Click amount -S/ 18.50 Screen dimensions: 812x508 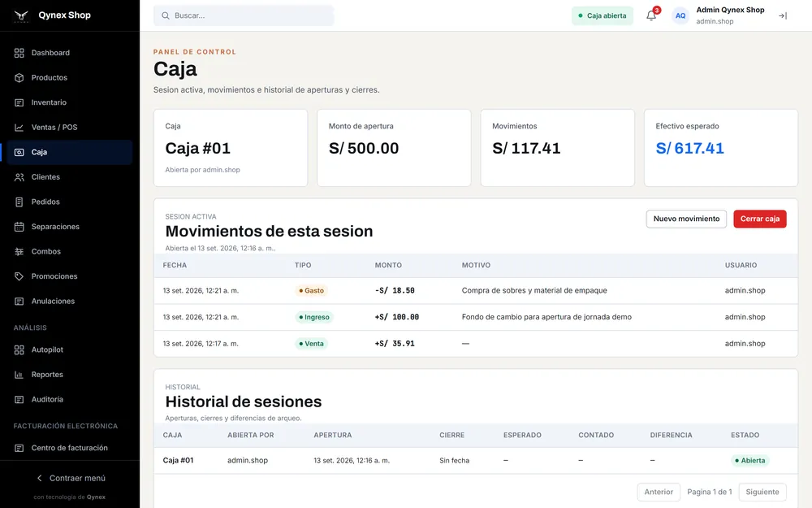395,291
